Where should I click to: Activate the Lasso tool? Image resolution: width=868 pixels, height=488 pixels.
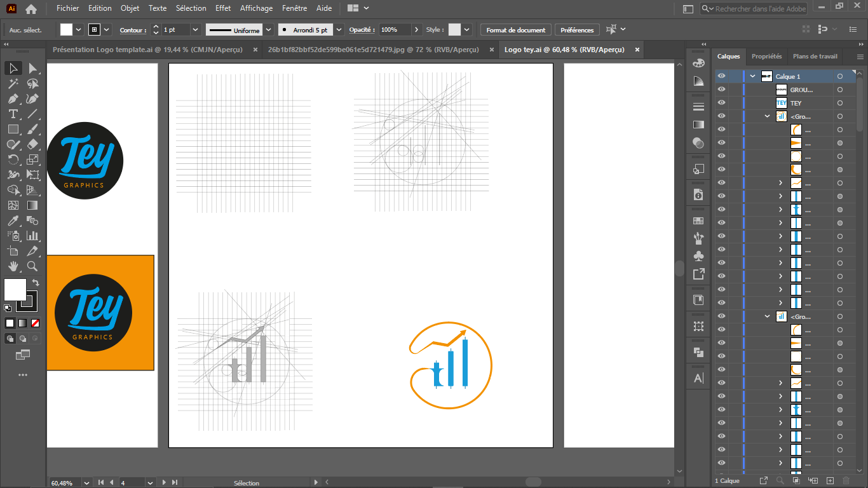tap(32, 84)
